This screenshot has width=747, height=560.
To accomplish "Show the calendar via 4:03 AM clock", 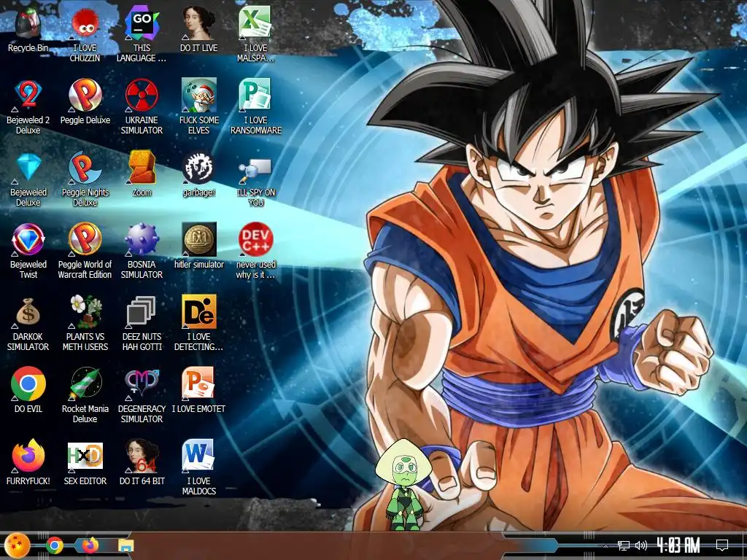I will point(678,545).
